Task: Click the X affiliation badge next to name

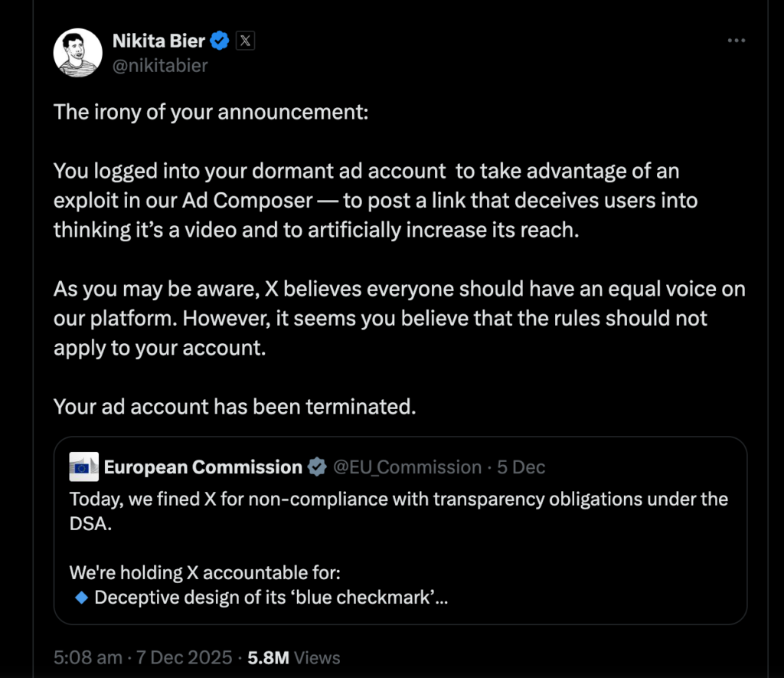Action: (x=245, y=41)
